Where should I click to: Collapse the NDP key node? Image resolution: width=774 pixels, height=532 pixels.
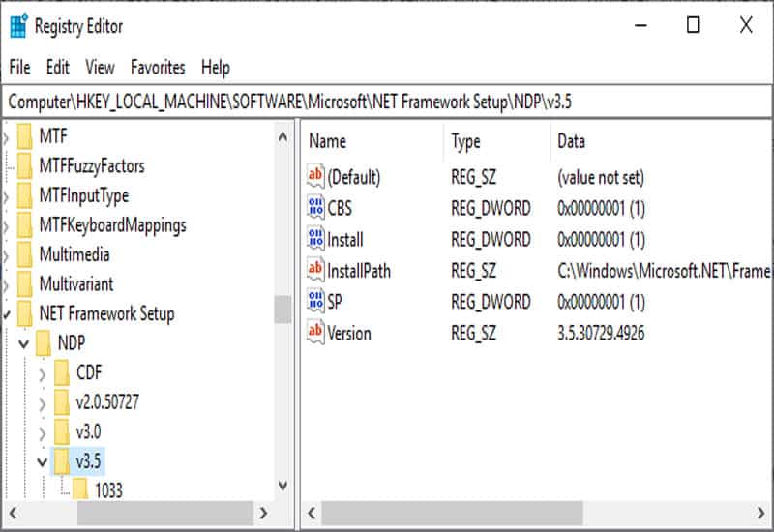[x=23, y=343]
